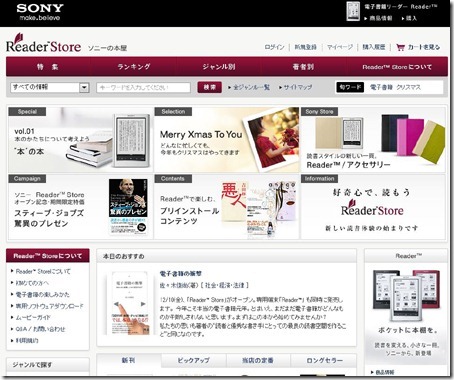Click the Sony logo in the header

[40, 8]
